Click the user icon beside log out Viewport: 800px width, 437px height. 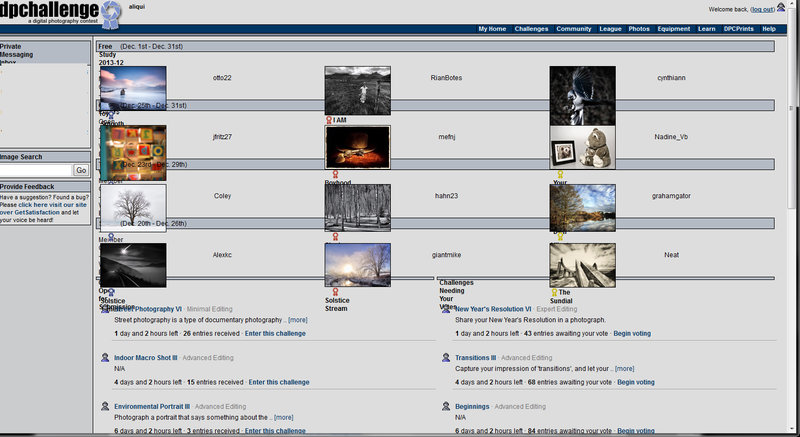[781, 7]
